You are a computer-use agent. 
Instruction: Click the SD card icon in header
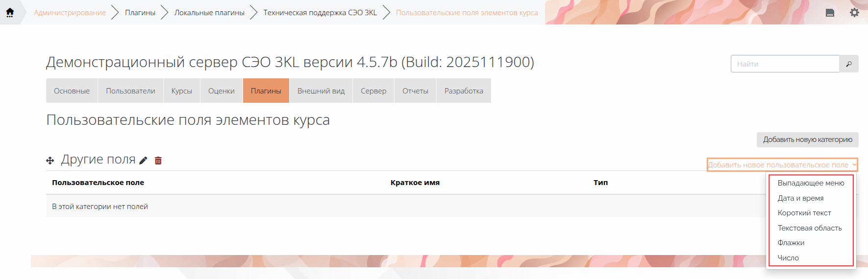point(830,13)
